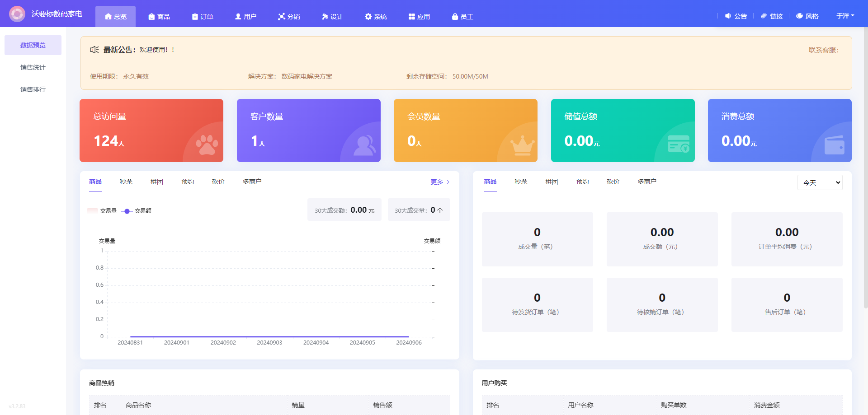Click the clipboard icon beside 订单
This screenshot has height=415, width=868.
point(195,17)
